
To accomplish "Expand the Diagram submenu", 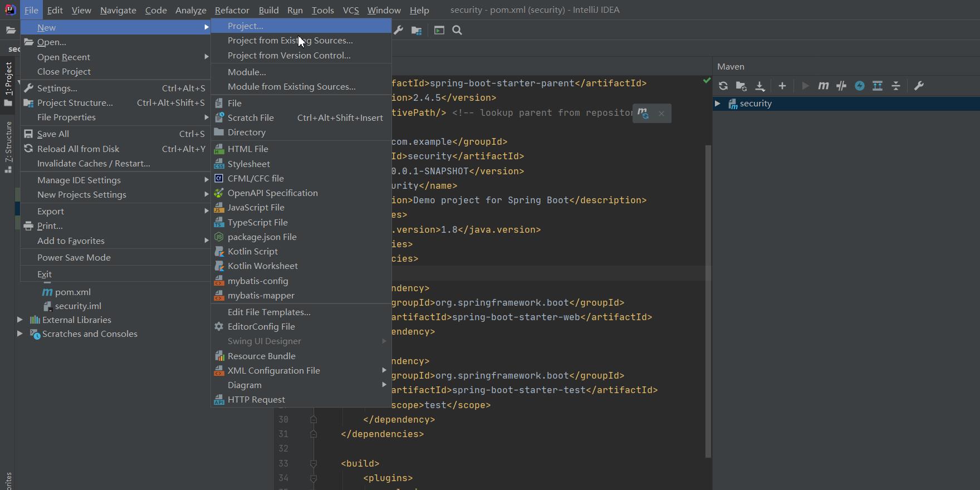I will click(301, 385).
